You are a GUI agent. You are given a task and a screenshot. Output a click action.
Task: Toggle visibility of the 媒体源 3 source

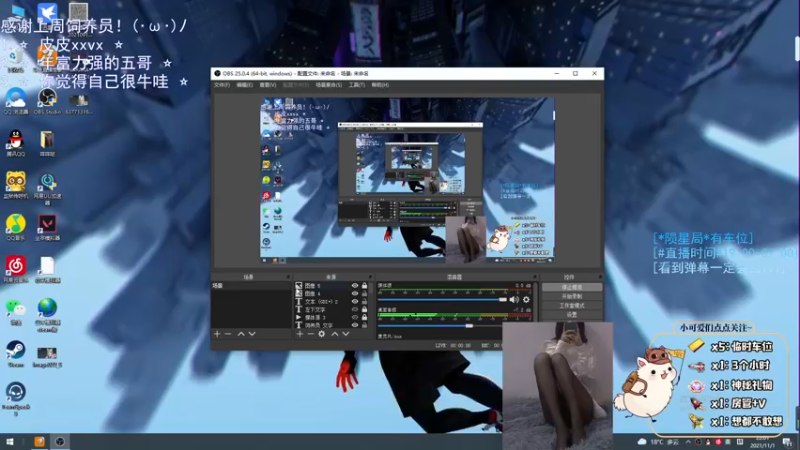[355, 317]
